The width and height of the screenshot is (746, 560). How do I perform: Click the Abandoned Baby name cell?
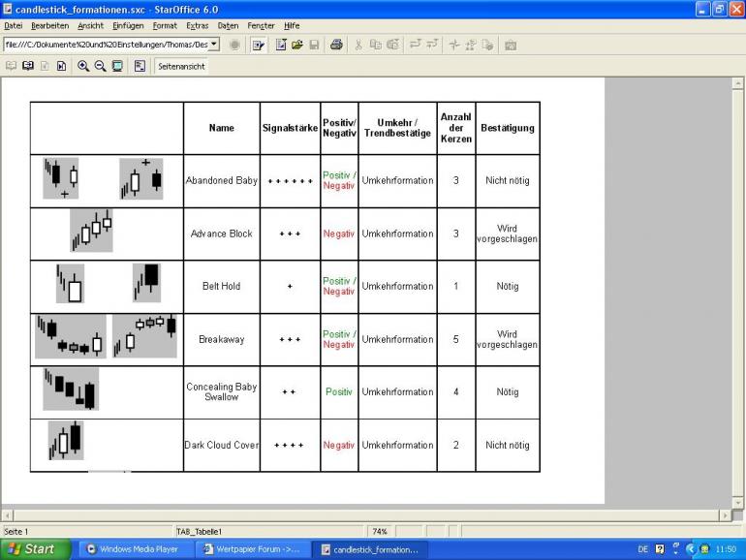click(x=221, y=180)
